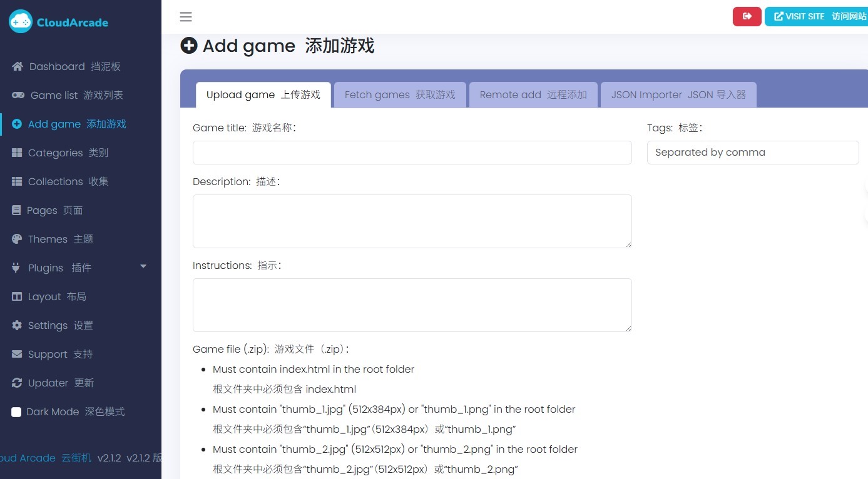
Task: Click the Game list gamepad icon
Action: [19, 95]
